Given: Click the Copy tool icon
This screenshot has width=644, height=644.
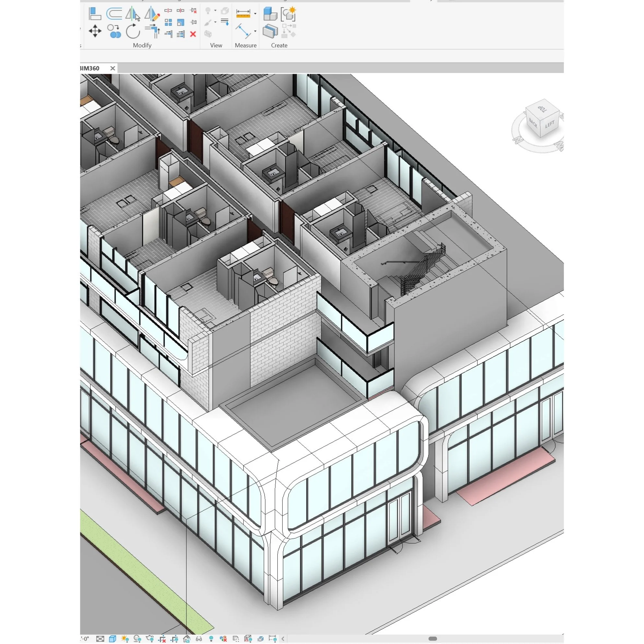Looking at the screenshot, I should [114, 31].
